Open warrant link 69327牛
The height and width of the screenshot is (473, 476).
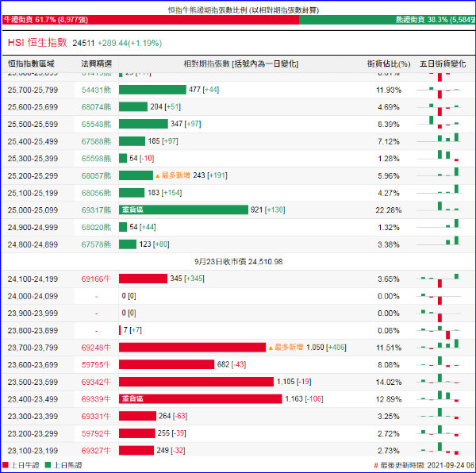96,451
